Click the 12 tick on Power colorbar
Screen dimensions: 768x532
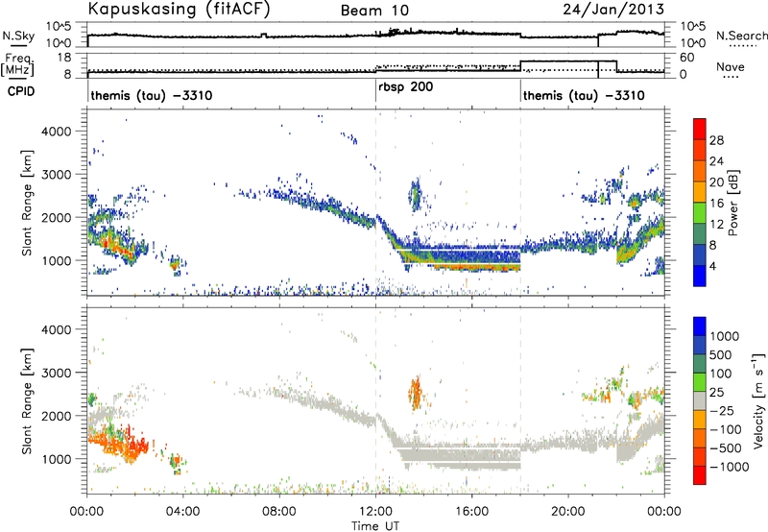pyautogui.click(x=716, y=225)
